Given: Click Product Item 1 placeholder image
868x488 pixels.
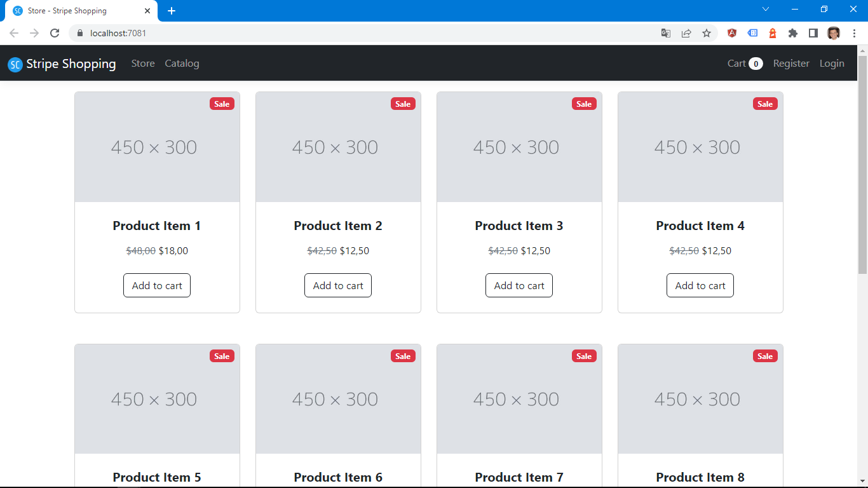Looking at the screenshot, I should (x=157, y=147).
